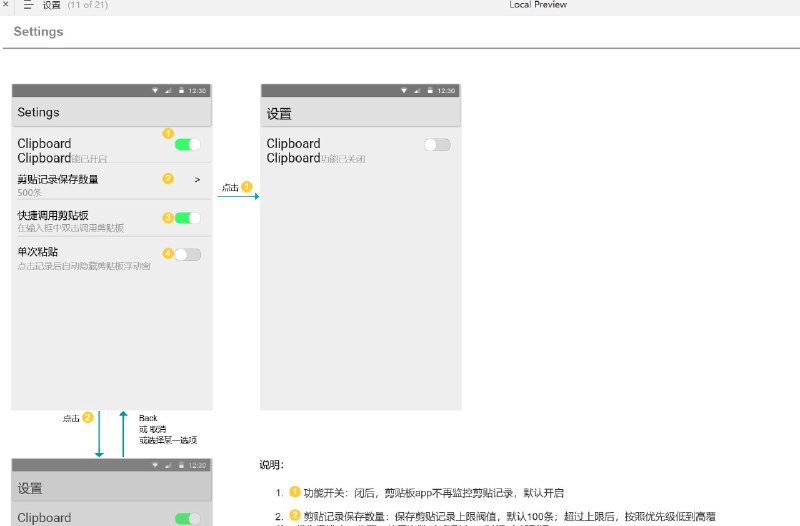Image resolution: width=800 pixels, height=526 pixels.
Task: Click the signal icon in right phone status bar
Action: click(417, 91)
